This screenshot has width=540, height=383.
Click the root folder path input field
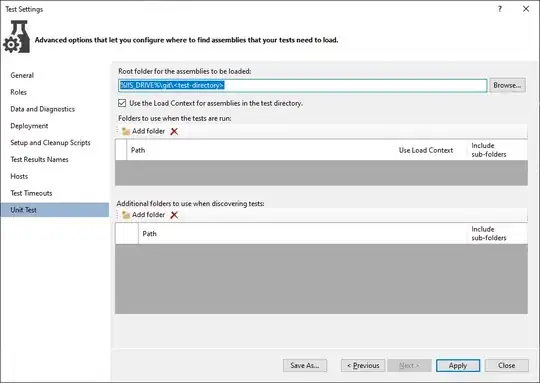pyautogui.click(x=303, y=85)
